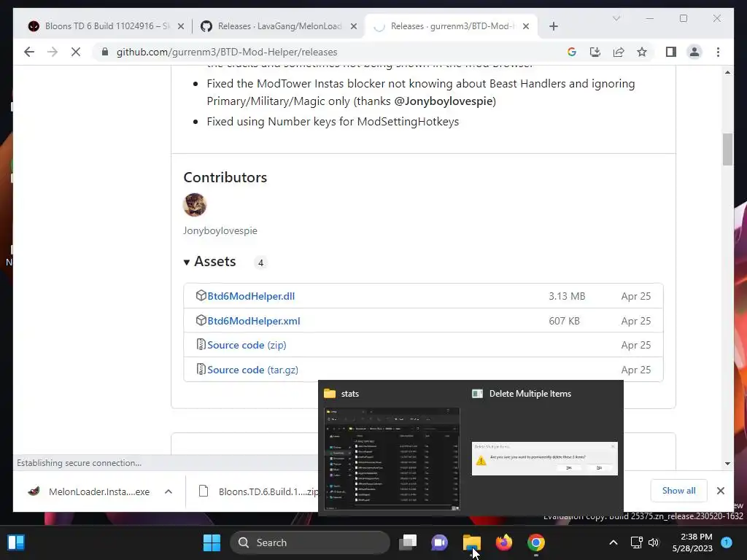Open network status tray icon

[636, 542]
